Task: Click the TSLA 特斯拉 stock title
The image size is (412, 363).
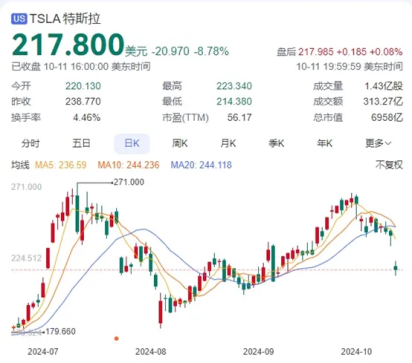Action: point(65,19)
